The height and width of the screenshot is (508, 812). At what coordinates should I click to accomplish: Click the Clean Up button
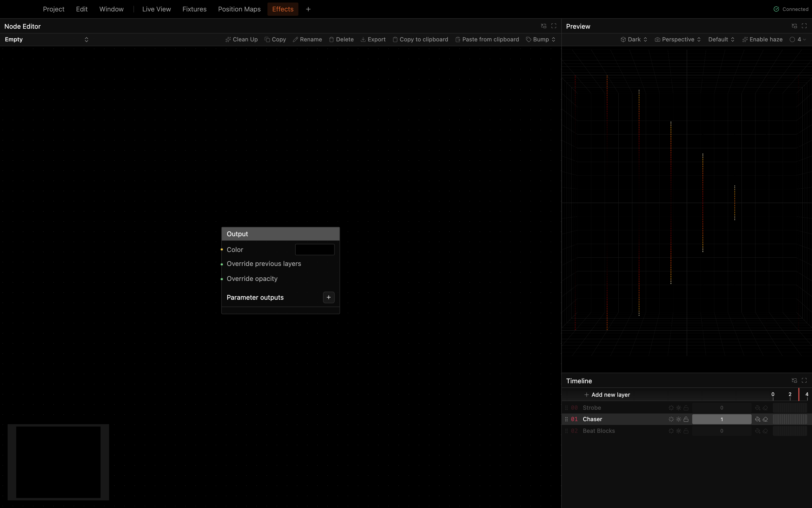(242, 39)
